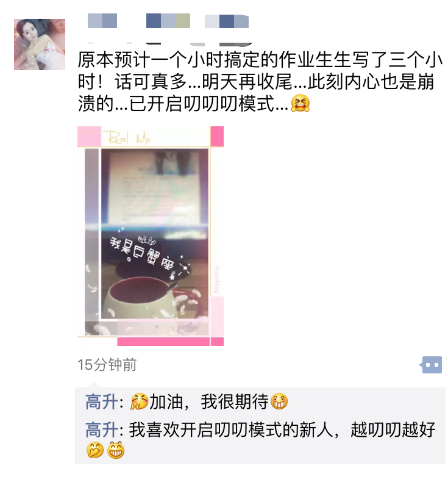Tap the Real Me title on photo frame
Screen dimensions: 448x482
(x=129, y=138)
